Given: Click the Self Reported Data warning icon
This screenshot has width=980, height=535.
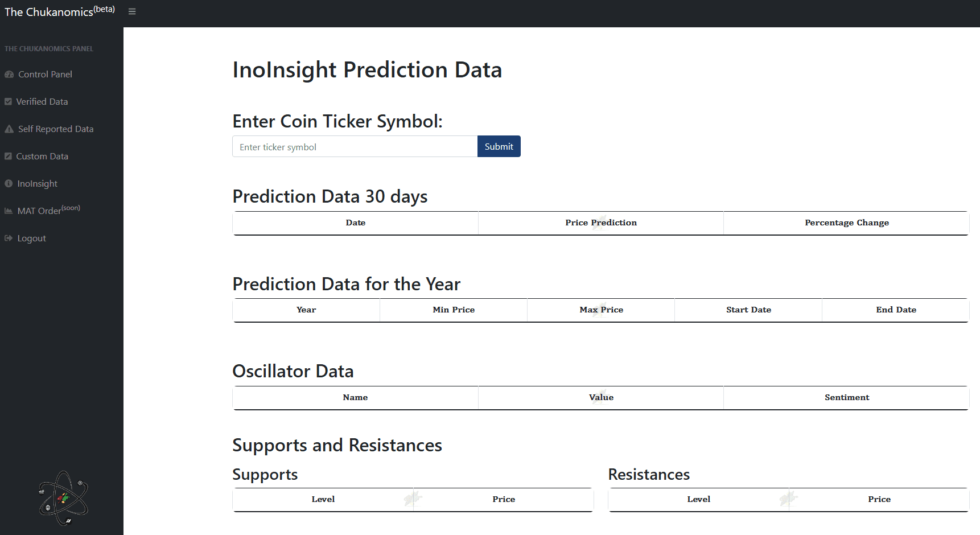Looking at the screenshot, I should [9, 129].
